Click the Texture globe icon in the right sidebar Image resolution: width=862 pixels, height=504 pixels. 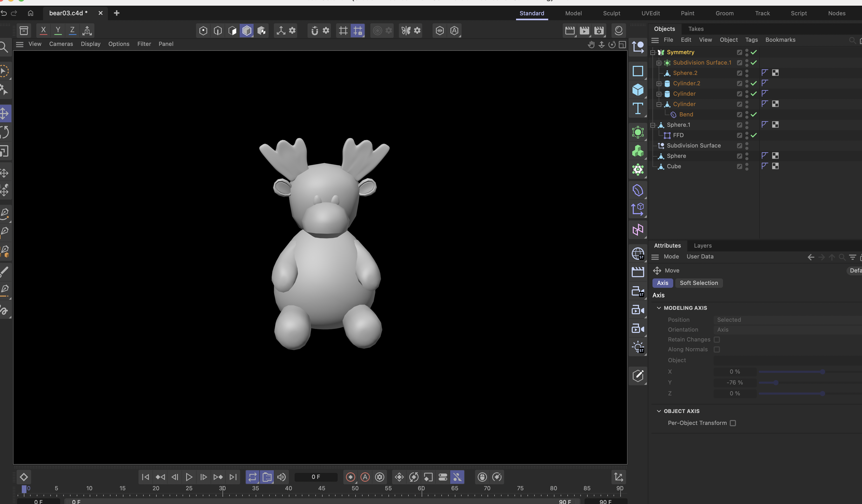[638, 253]
